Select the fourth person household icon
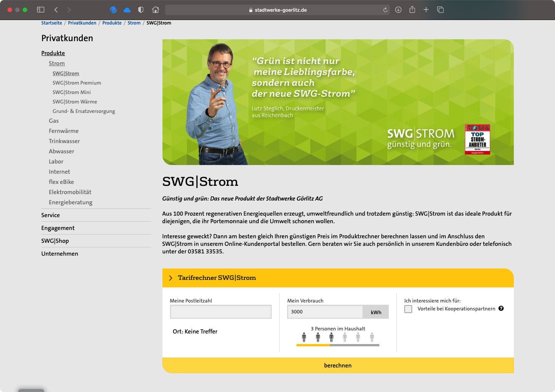Viewport: 555px width, 392px height. [345, 337]
